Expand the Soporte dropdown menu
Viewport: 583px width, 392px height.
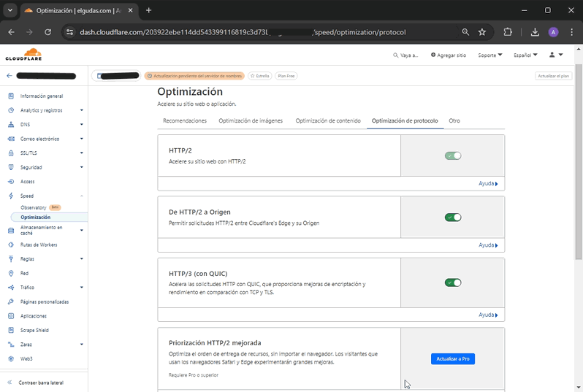(489, 55)
